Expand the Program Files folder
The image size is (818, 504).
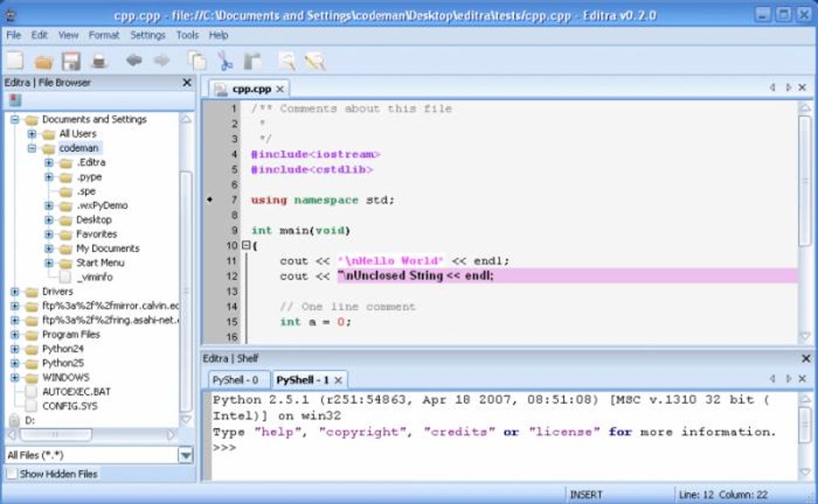click(14, 335)
